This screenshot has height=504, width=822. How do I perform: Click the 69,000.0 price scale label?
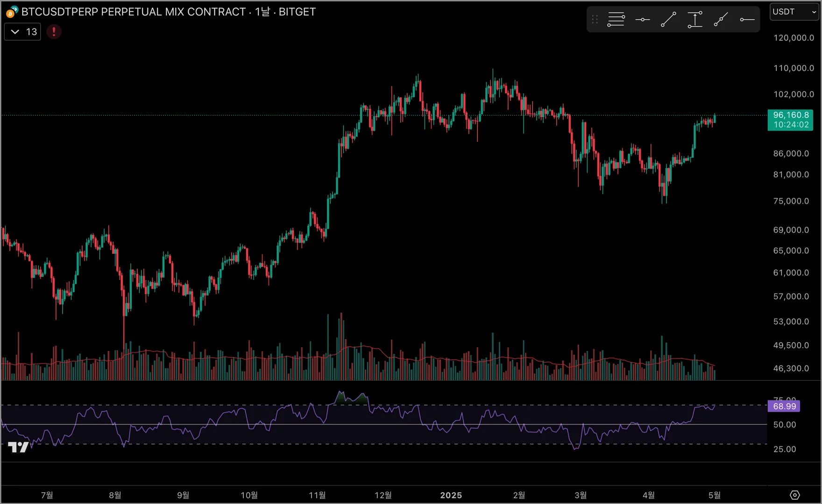(791, 230)
